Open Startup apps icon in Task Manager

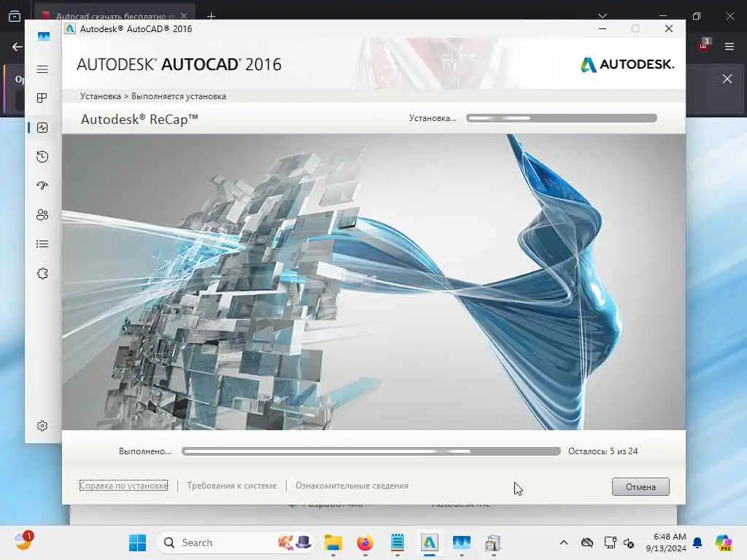(42, 186)
